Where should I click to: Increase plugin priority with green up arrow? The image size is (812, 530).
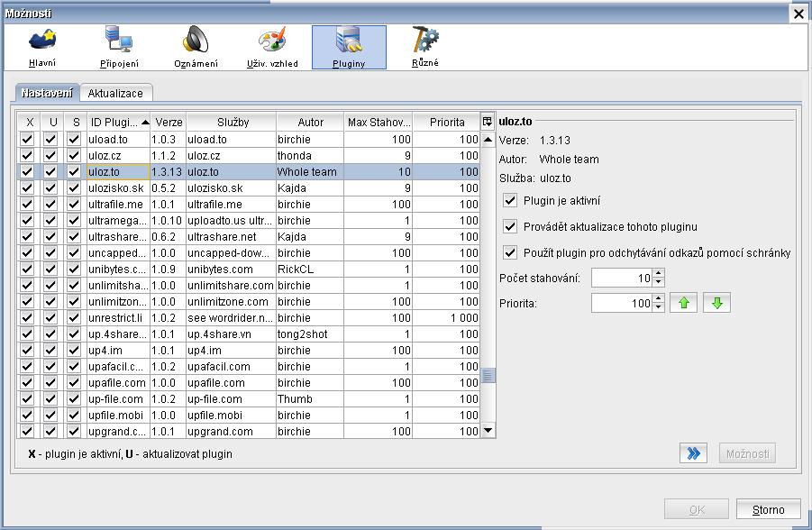[683, 303]
